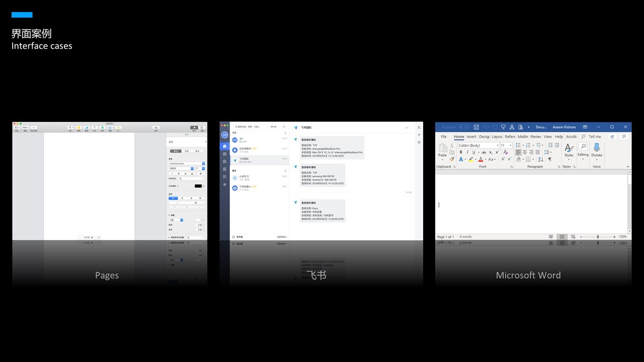Open the Mailings tab in Word
The width and height of the screenshot is (644, 362).
523,137
